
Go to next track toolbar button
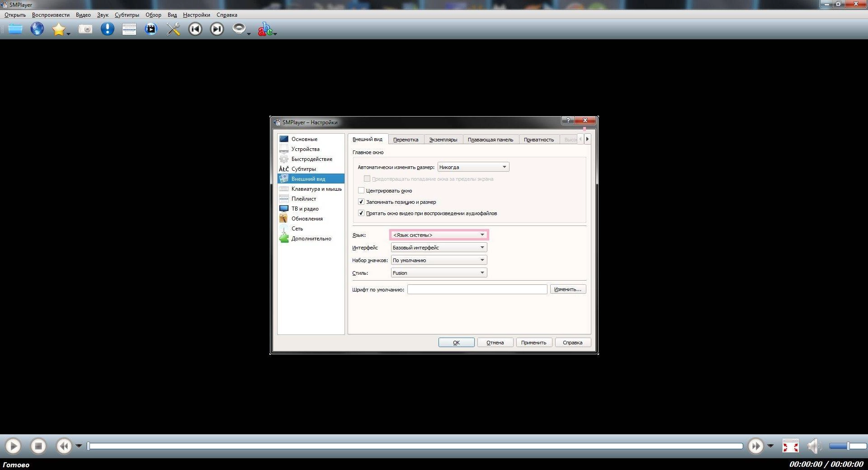pos(217,29)
